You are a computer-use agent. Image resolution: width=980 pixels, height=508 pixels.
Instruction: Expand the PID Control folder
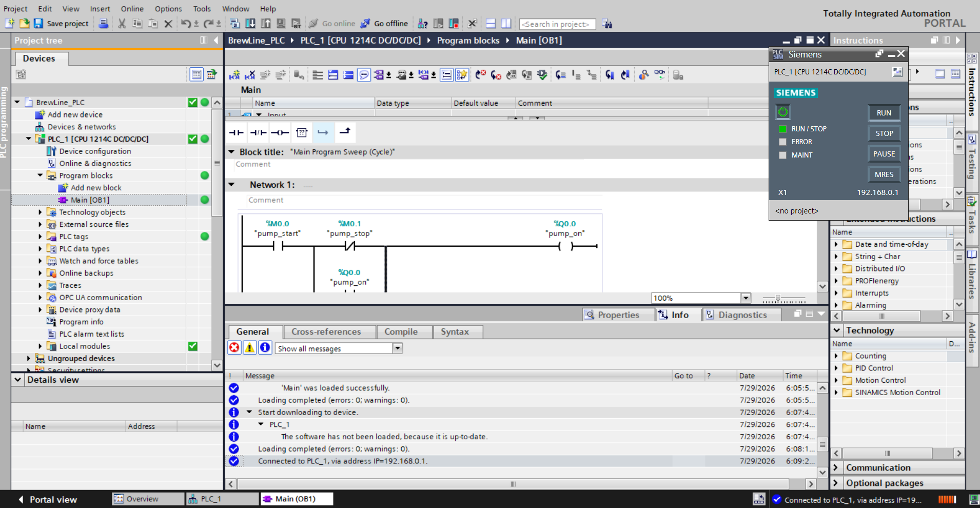(836, 368)
